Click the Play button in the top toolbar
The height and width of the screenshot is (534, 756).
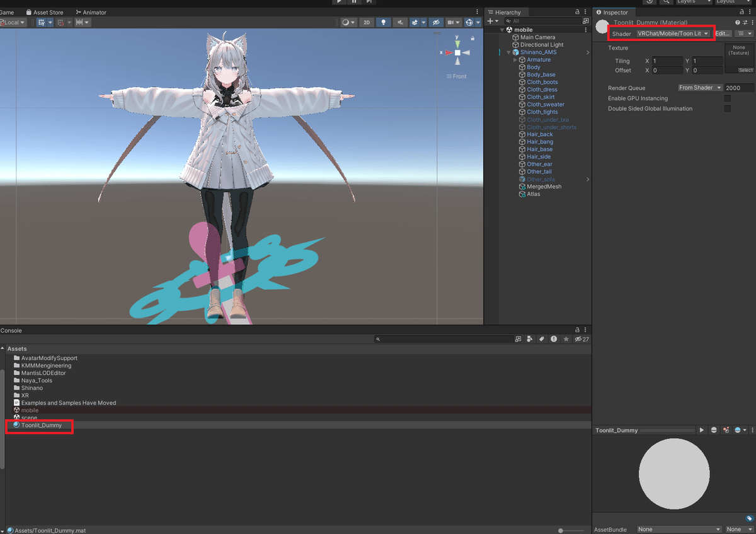(x=339, y=2)
